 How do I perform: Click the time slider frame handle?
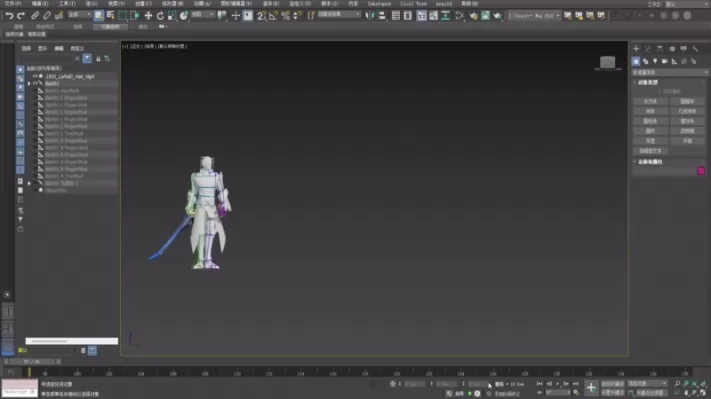(32, 361)
